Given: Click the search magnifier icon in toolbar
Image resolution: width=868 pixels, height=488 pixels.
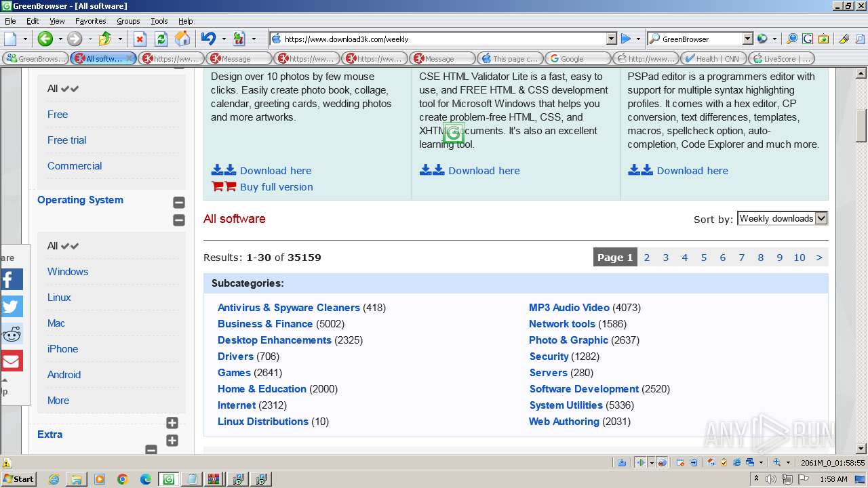Looking at the screenshot, I should click(x=792, y=39).
